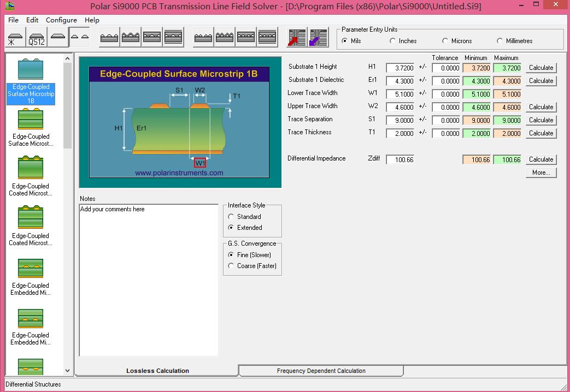
Task: Click the S1 trace separation value field
Action: pyautogui.click(x=400, y=120)
